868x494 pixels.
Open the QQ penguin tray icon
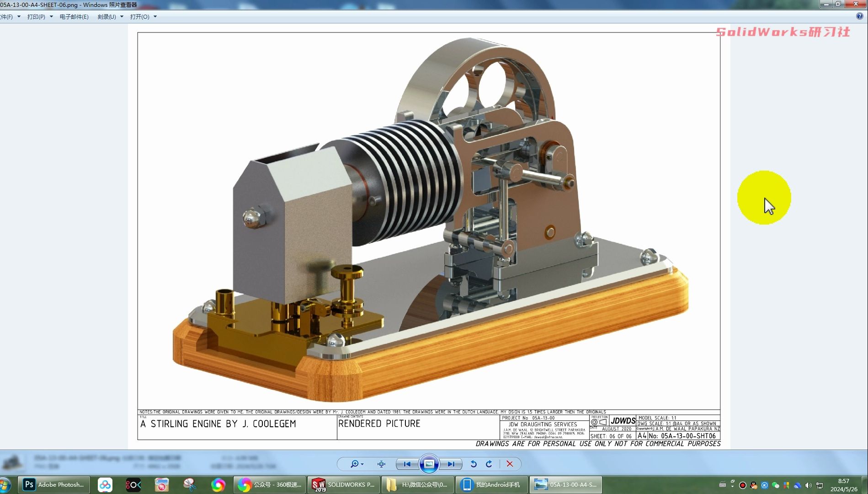[754, 485]
